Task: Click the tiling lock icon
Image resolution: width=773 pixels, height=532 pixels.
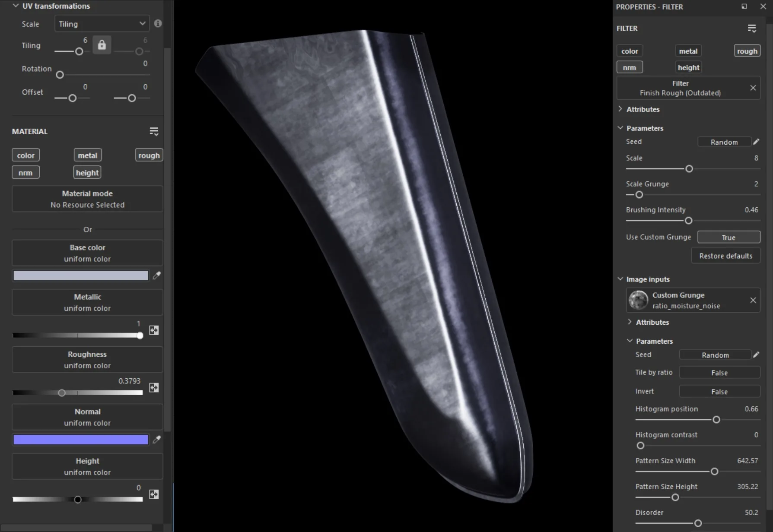Action: [102, 45]
